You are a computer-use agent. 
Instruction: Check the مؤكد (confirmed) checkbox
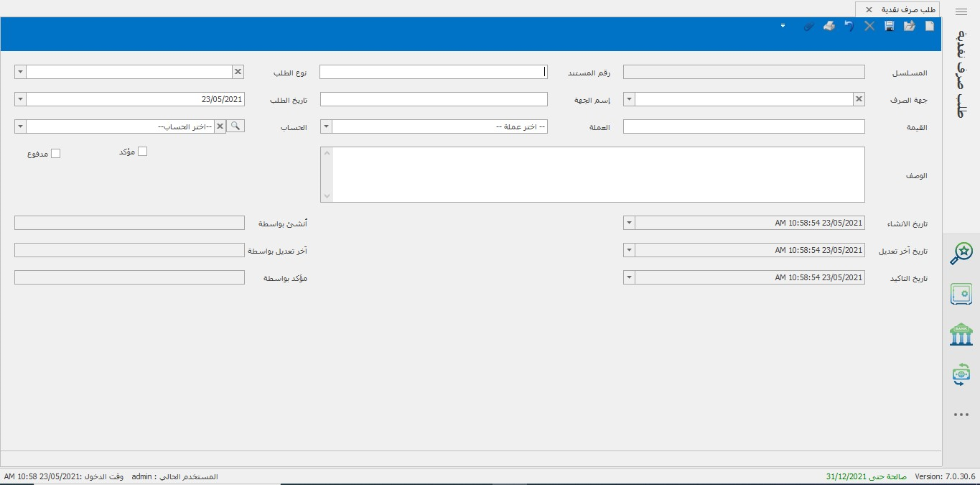point(142,152)
